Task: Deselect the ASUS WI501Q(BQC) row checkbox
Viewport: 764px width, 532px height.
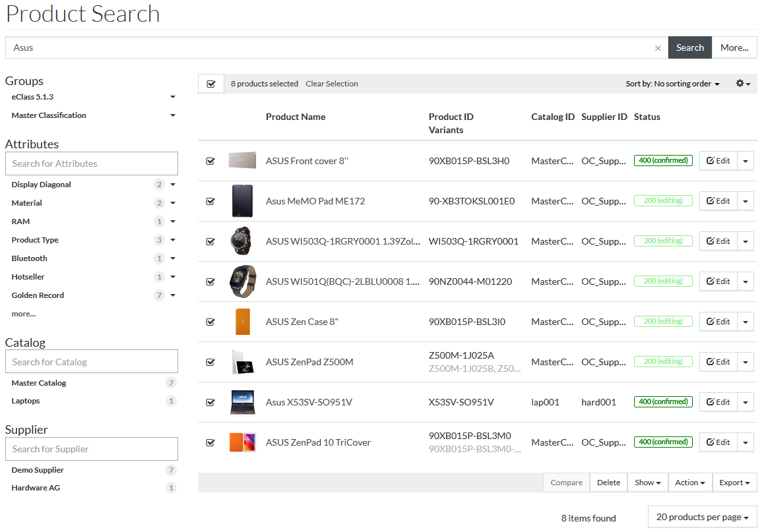Action: [x=210, y=281]
